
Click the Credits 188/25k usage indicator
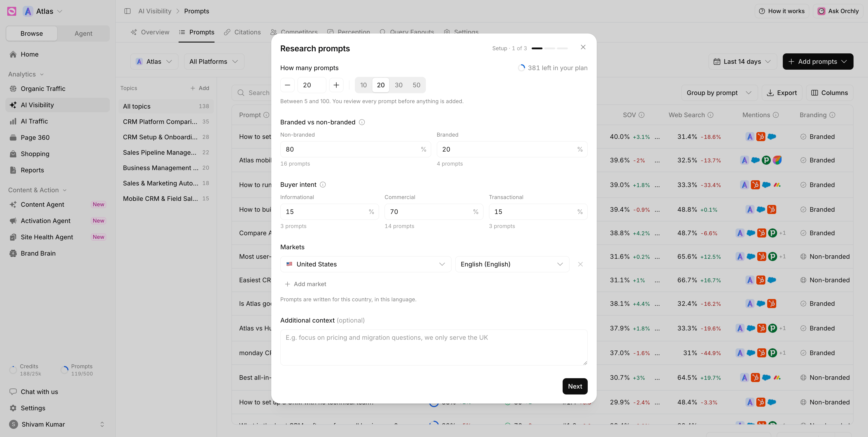(25, 370)
